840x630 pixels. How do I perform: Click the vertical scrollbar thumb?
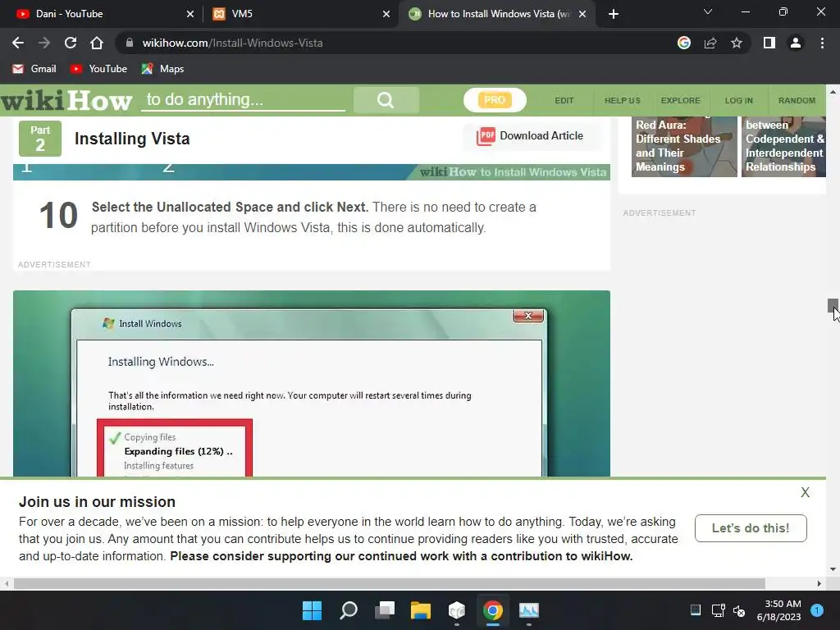833,306
